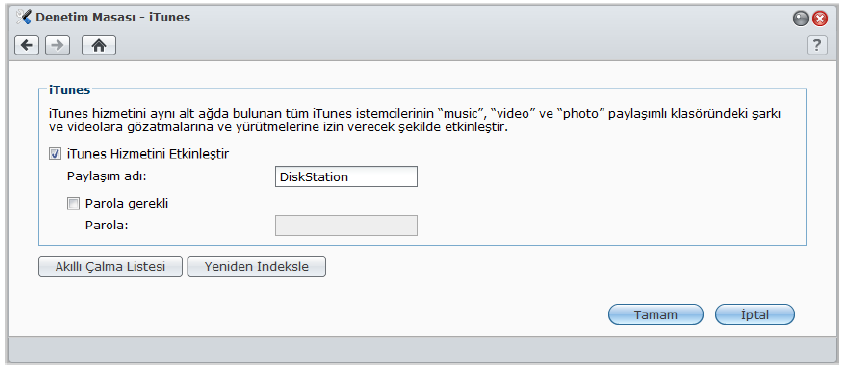Image resolution: width=843 pixels, height=367 pixels.
Task: Click the forward arrow navigation button
Action: [58, 46]
